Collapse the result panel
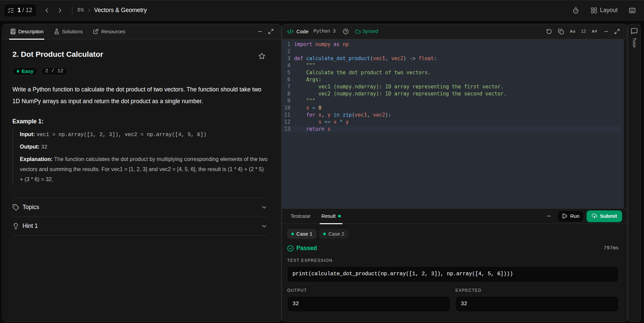Image resolution: width=644 pixels, height=323 pixels. point(549,216)
